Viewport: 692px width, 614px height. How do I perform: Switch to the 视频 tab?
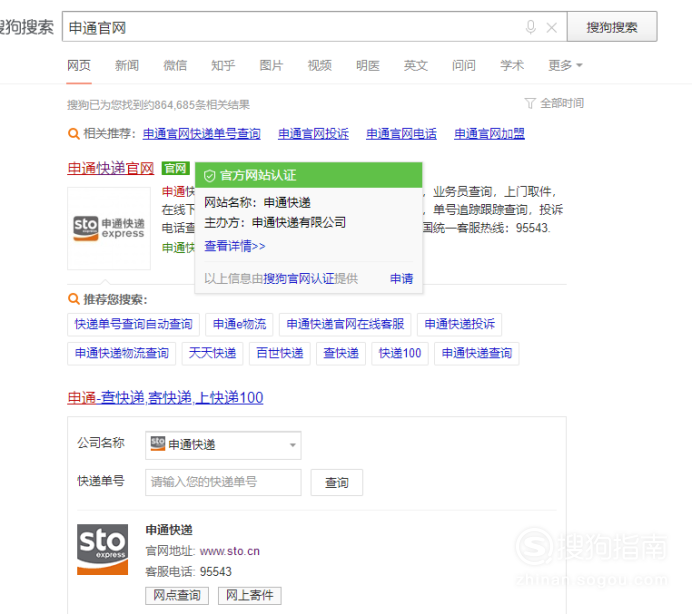click(320, 65)
